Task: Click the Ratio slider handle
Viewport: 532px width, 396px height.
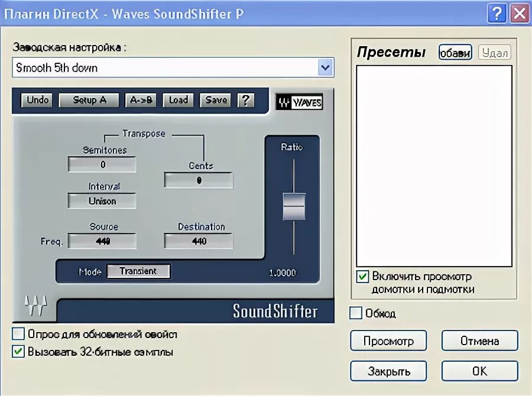Action: pos(294,206)
